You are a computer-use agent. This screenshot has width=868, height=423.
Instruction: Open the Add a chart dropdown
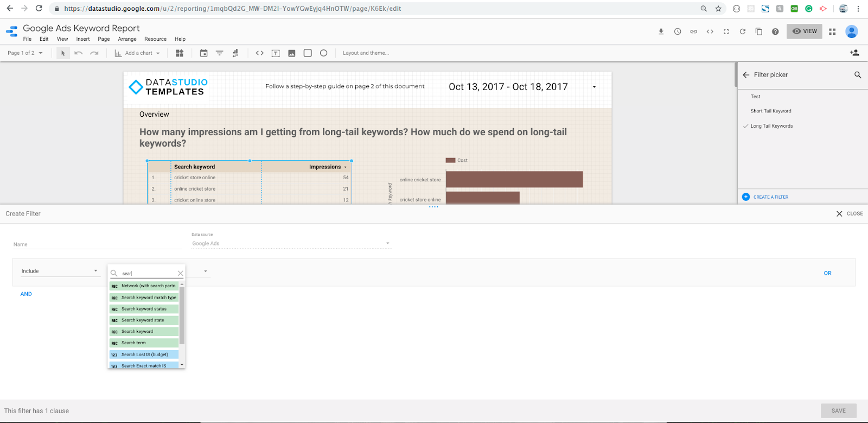pyautogui.click(x=137, y=53)
